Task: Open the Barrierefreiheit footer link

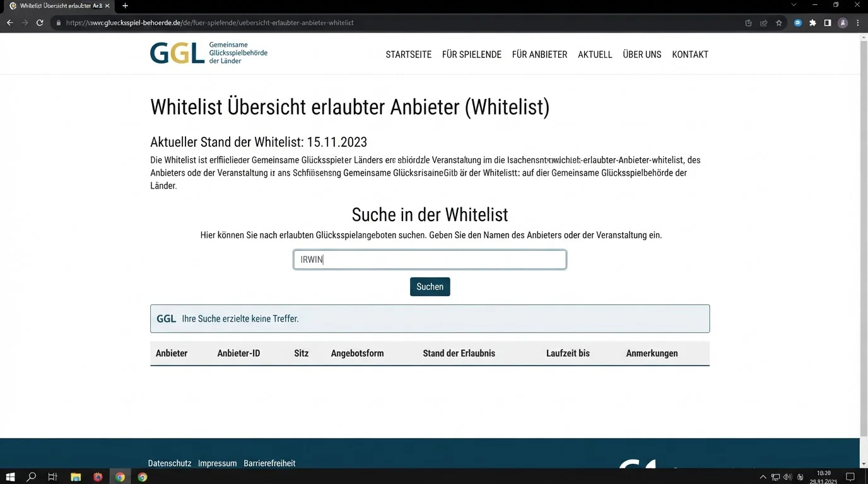Action: pos(269,463)
